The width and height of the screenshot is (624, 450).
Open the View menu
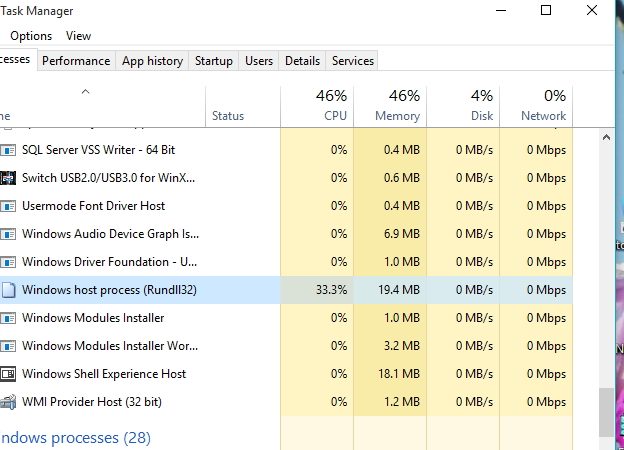click(x=78, y=35)
